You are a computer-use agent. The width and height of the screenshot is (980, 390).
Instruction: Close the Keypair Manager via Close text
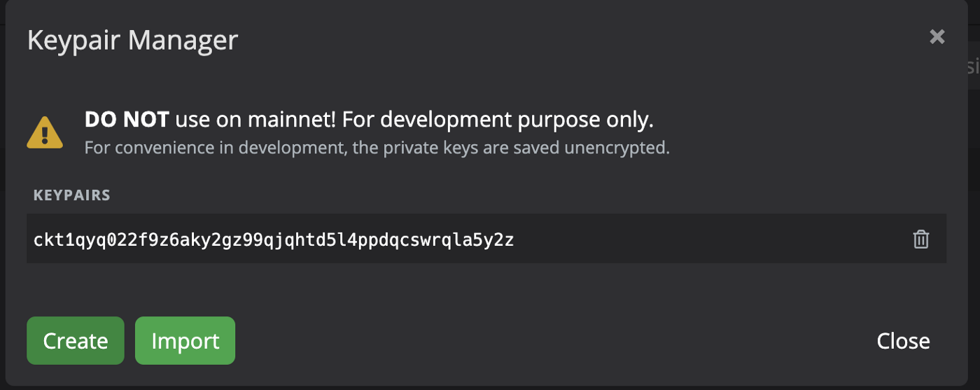coord(903,341)
